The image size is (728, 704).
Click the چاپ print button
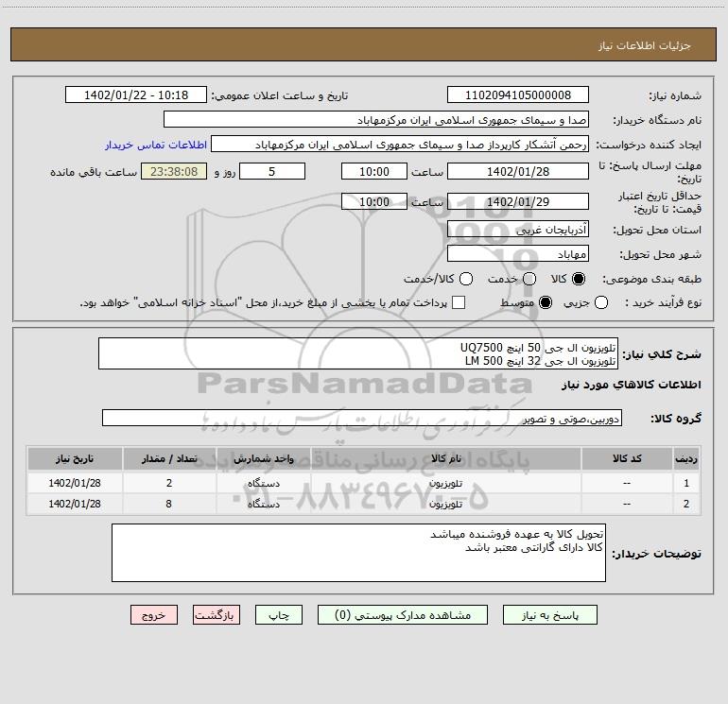click(279, 615)
